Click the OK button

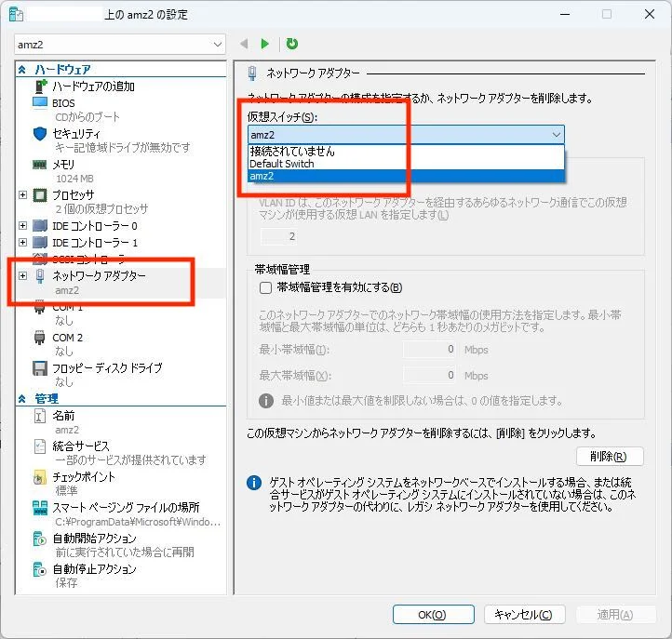433,615
